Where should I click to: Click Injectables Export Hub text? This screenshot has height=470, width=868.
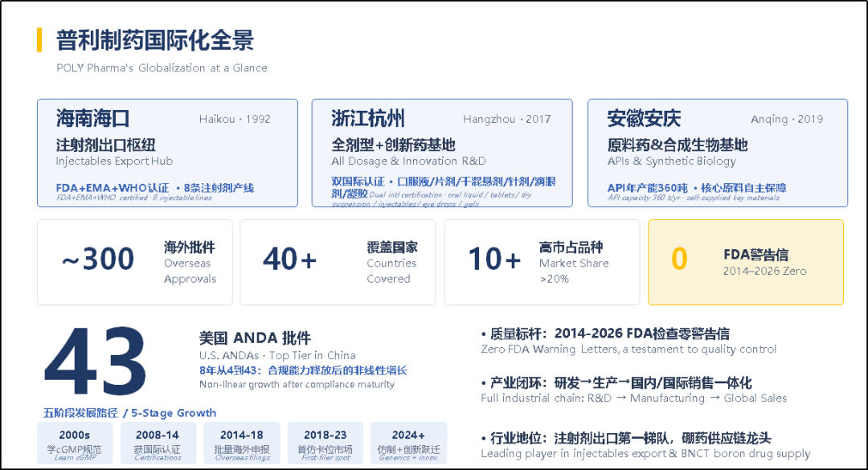114,161
